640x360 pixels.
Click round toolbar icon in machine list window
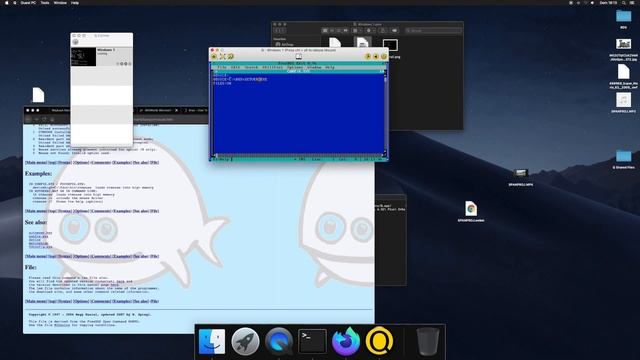tap(76, 42)
